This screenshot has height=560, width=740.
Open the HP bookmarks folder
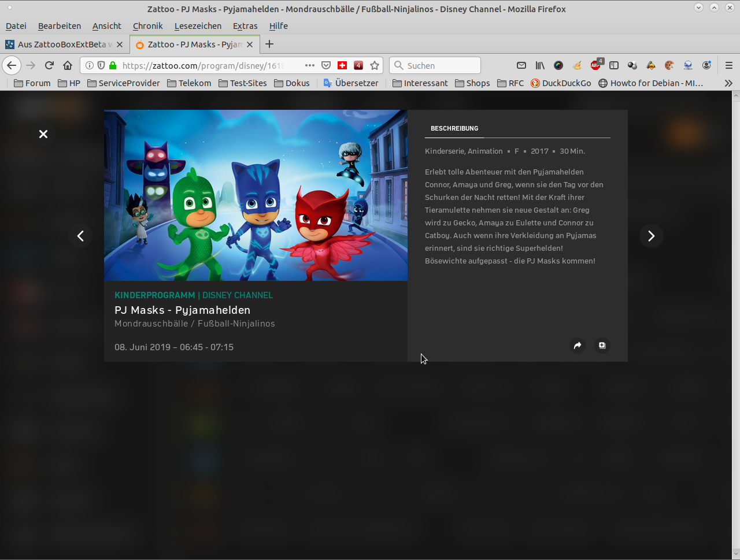coord(69,83)
